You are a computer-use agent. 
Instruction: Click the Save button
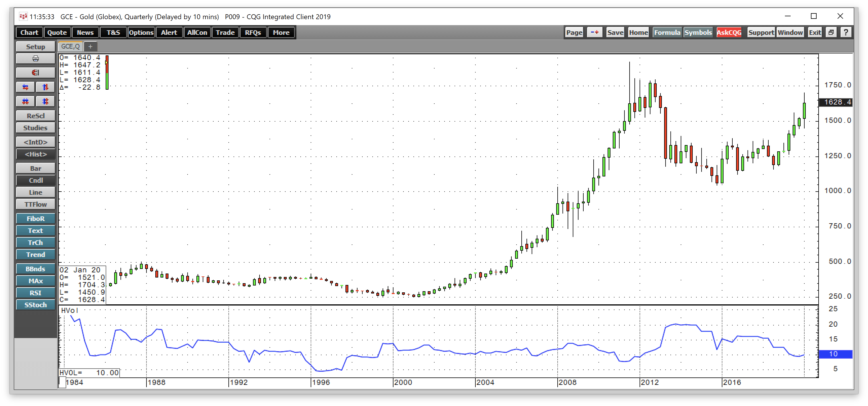pyautogui.click(x=615, y=32)
